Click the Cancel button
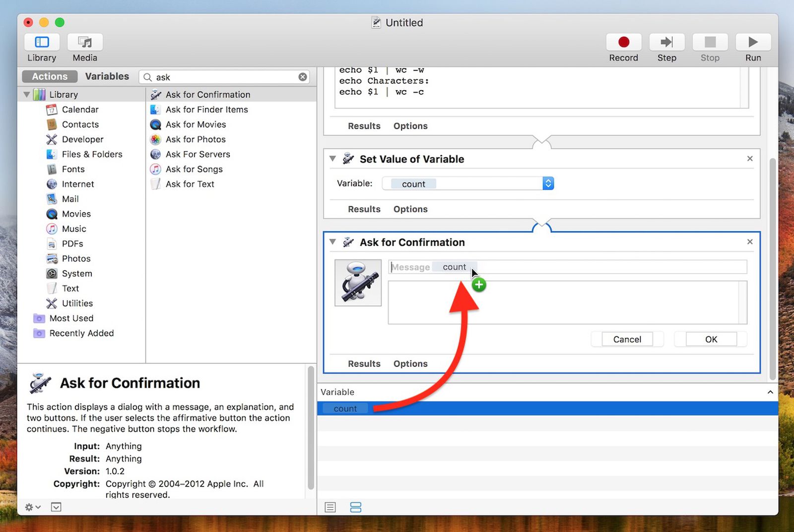This screenshot has height=532, width=794. tap(627, 339)
